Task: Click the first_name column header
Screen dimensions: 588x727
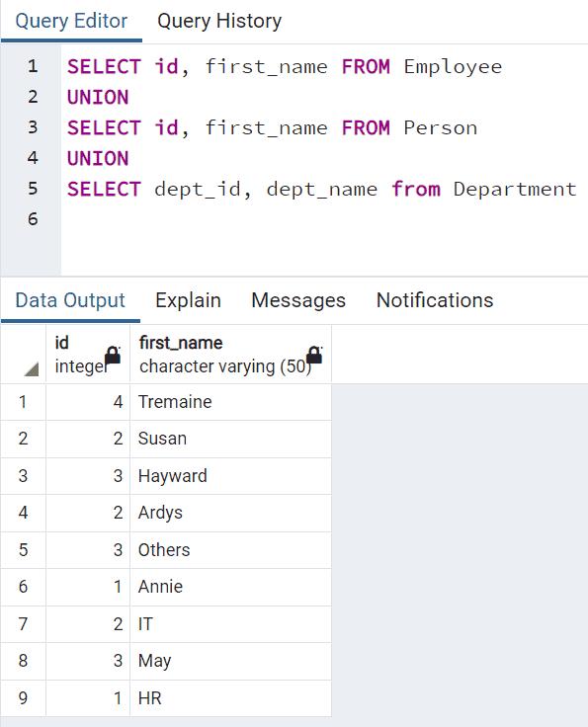Action: (231, 355)
